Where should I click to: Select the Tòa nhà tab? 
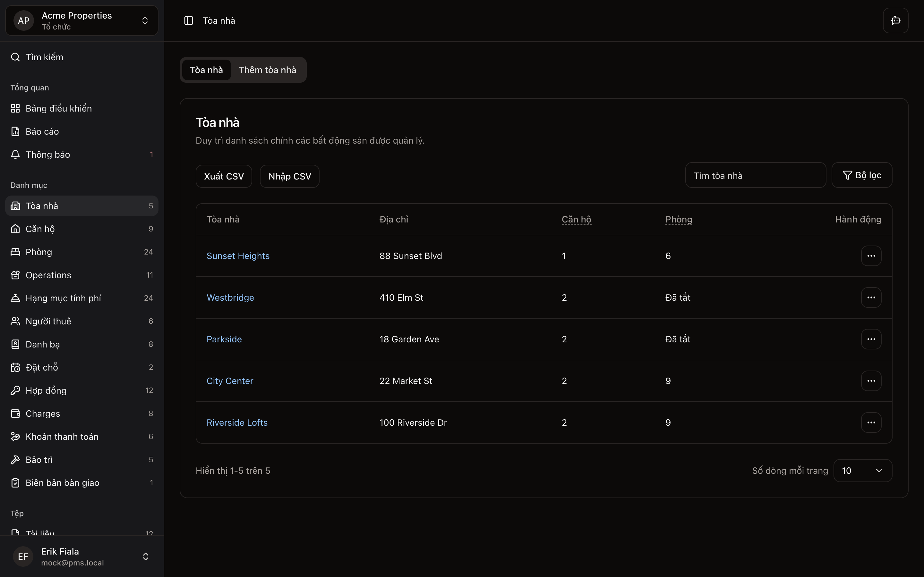pos(206,70)
